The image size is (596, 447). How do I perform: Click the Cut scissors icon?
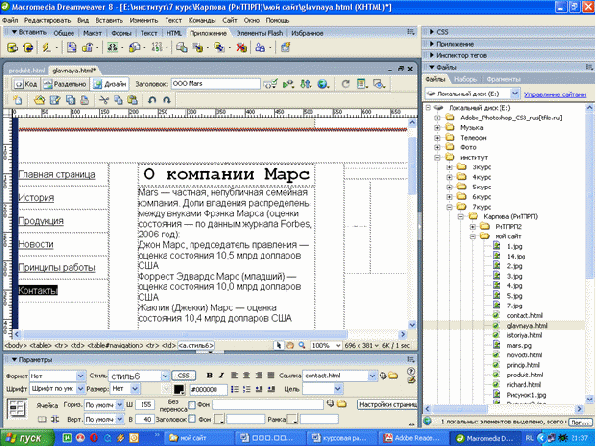104,100
